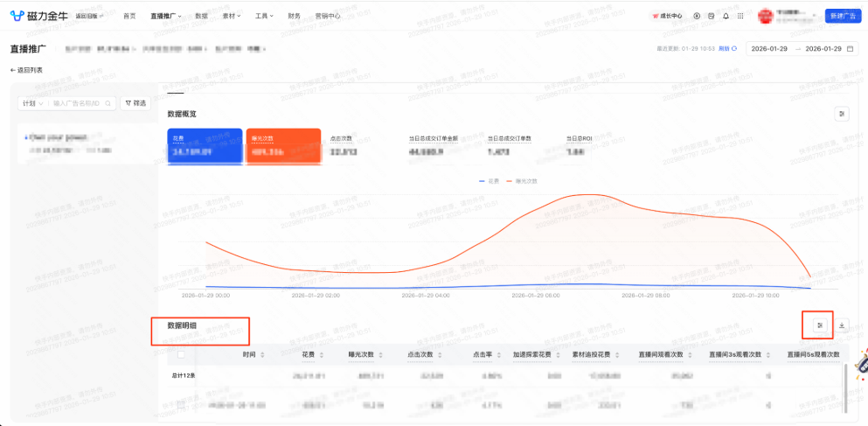Toggle the 曝光次数 orange metric card

[283, 146]
